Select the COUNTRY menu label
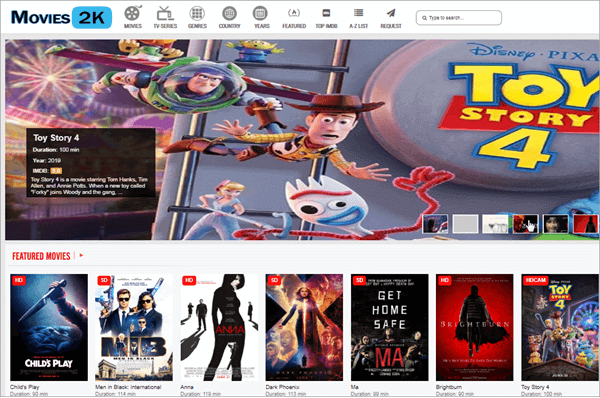This screenshot has height=398, width=600. tap(230, 26)
